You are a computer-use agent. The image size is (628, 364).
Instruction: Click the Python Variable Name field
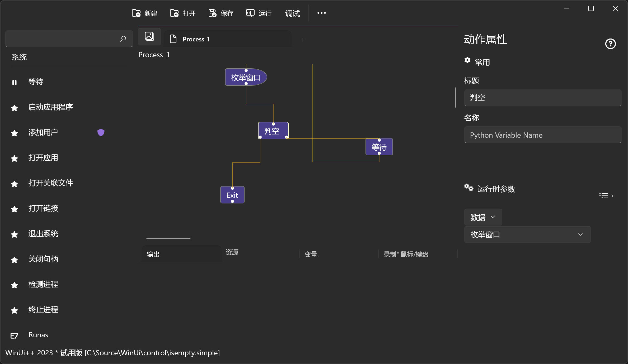542,135
